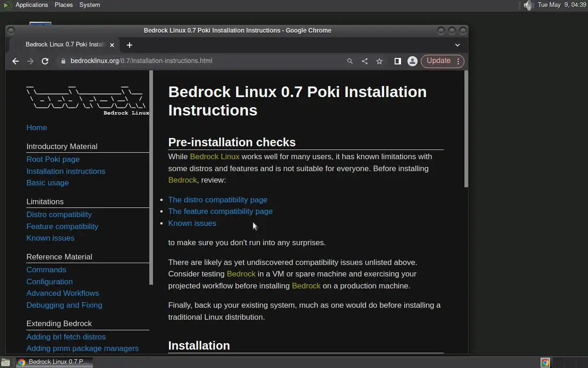Viewport: 588px width, 368px height.
Task: Click Bedrock Linux link in first paragraph
Action: pos(215,157)
